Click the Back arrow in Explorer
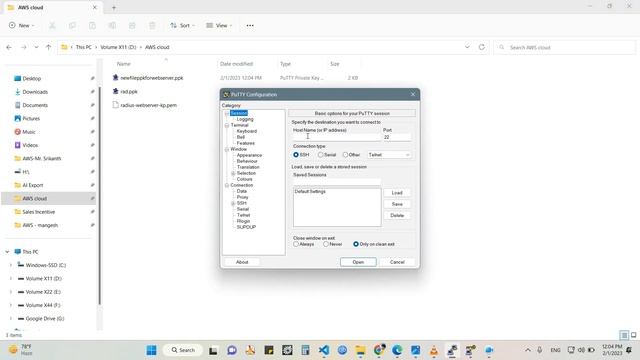The image size is (640, 360). (9, 47)
